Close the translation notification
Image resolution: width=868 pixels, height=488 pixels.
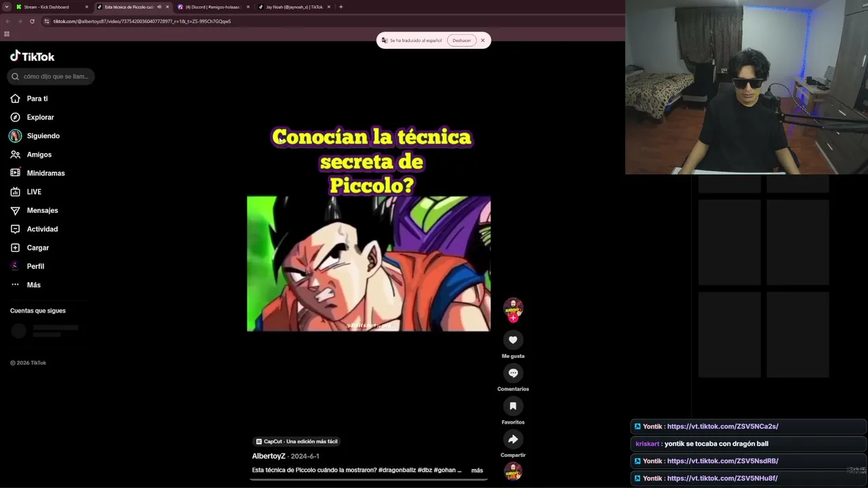pyautogui.click(x=483, y=41)
